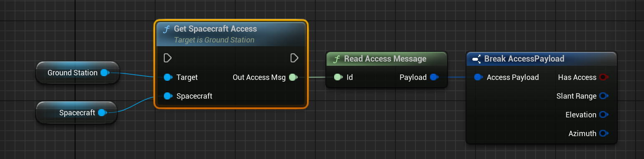Click the Elevation output pin
The height and width of the screenshot is (159, 644).
(x=604, y=114)
